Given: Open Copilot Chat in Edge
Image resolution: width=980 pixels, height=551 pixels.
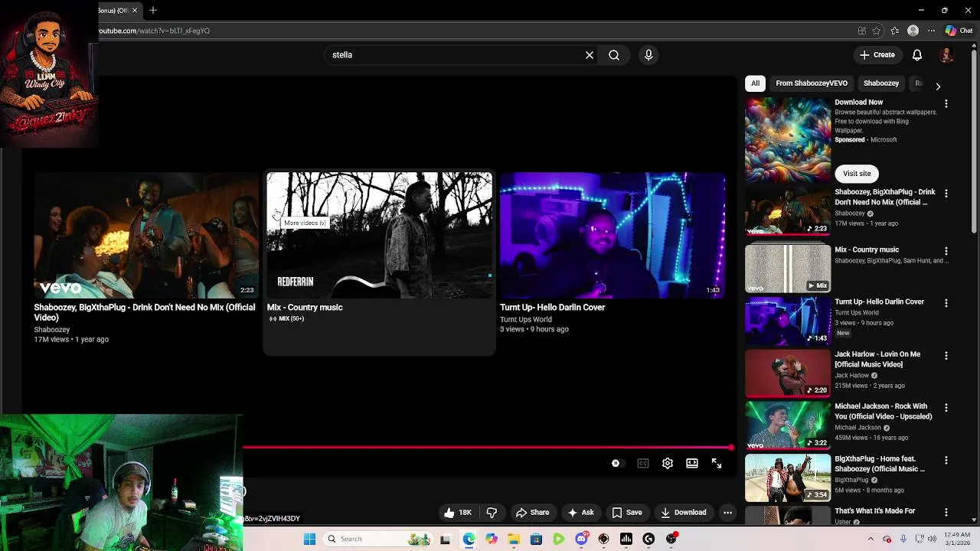Looking at the screenshot, I should pyautogui.click(x=959, y=31).
